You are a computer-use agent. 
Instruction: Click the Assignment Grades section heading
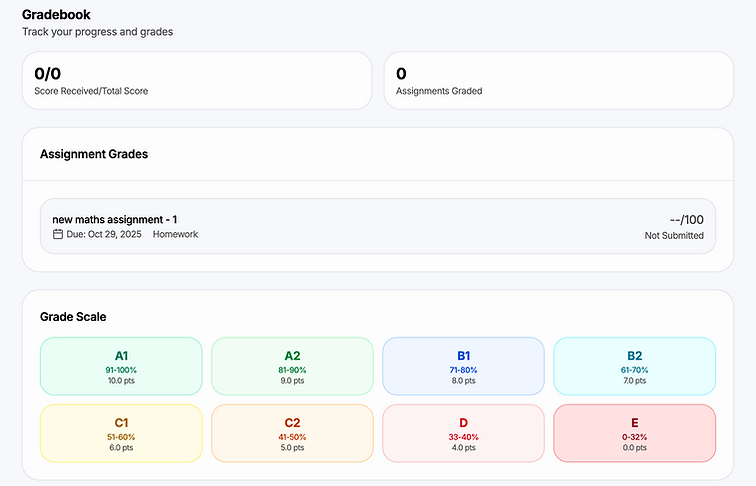[94, 154]
